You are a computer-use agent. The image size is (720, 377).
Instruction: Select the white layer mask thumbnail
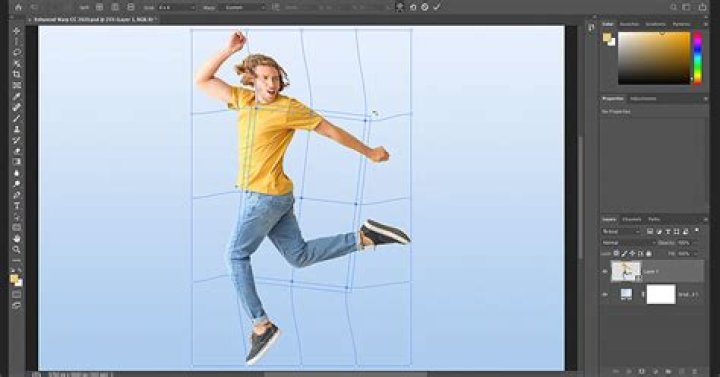tap(661, 294)
